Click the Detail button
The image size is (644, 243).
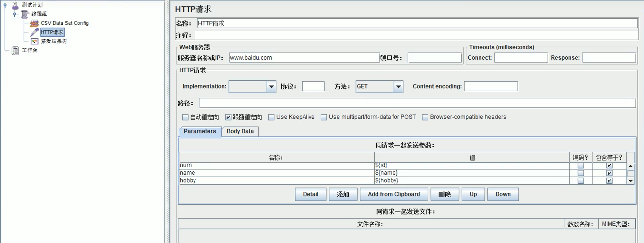(x=310, y=194)
